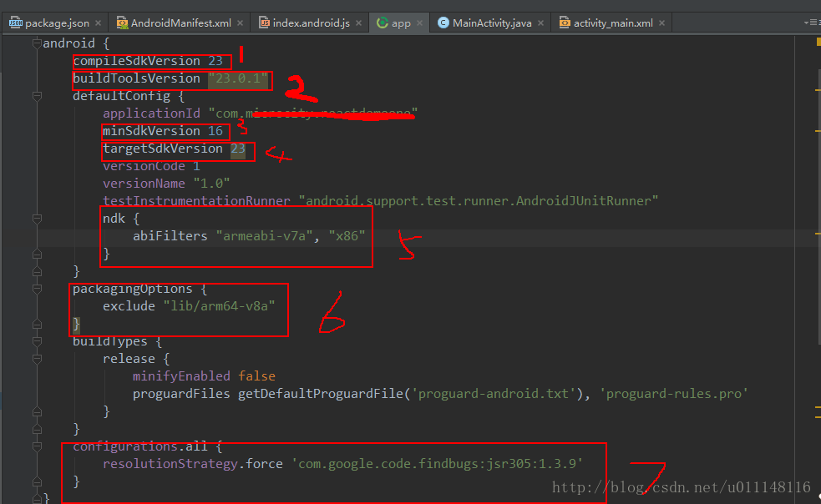The height and width of the screenshot is (504, 821).
Task: Close the MainActivity.java tab
Action: [540, 23]
